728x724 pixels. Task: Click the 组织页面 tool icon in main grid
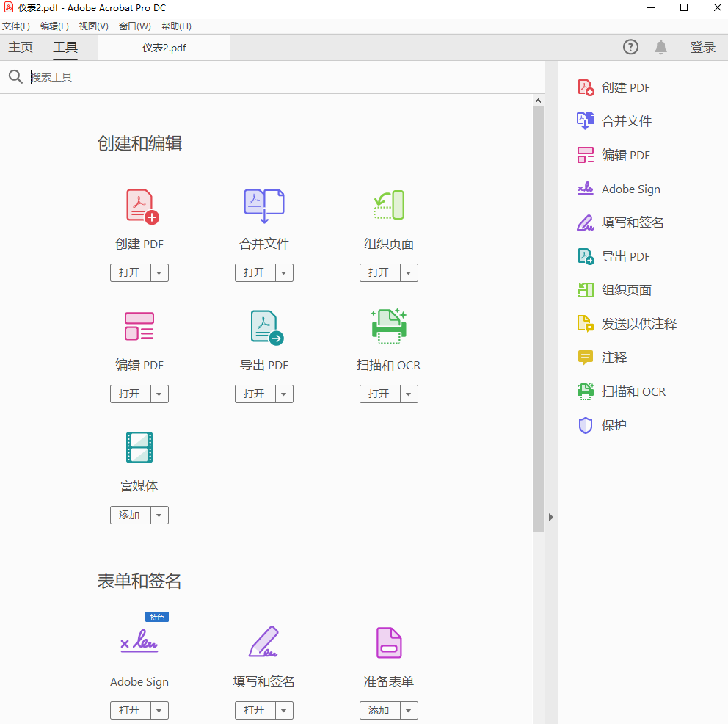click(x=389, y=205)
